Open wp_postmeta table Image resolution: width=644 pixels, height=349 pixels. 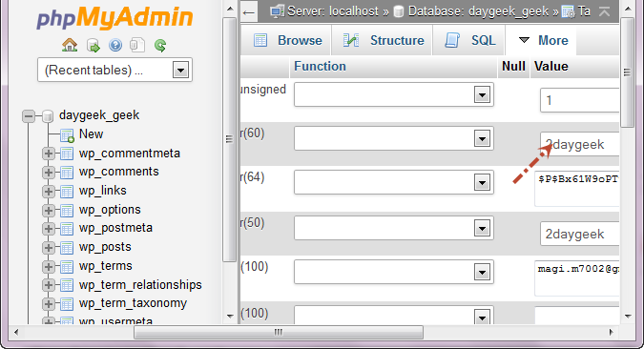pos(115,228)
